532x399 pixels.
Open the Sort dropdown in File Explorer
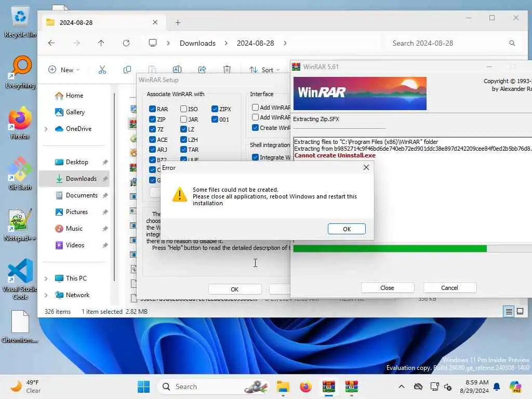click(x=264, y=70)
